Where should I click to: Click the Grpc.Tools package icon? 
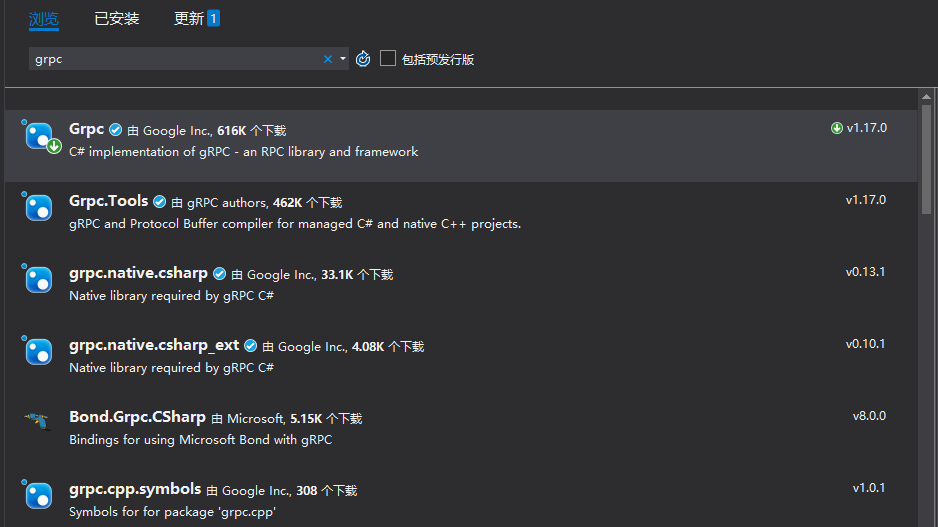pyautogui.click(x=38, y=208)
